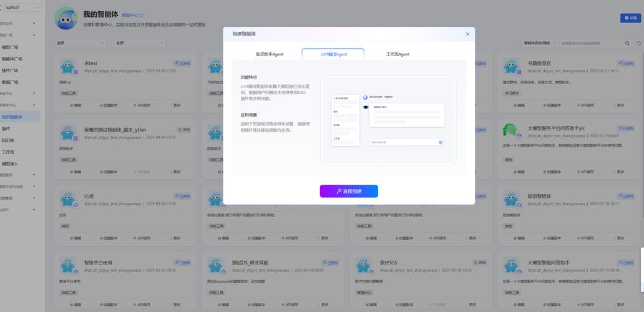Screen dimensions: 644x312
Task: Select the 知识助手Agent tab
Action: tap(269, 54)
